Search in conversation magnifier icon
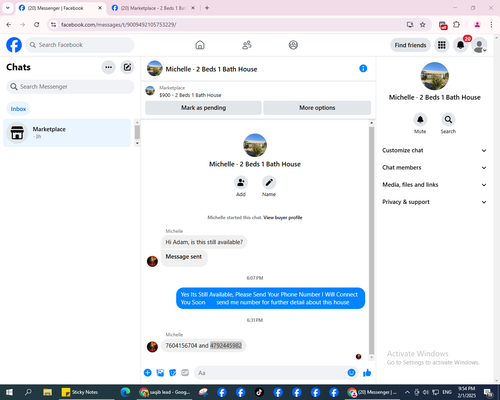This screenshot has height=400, width=500. [x=448, y=120]
